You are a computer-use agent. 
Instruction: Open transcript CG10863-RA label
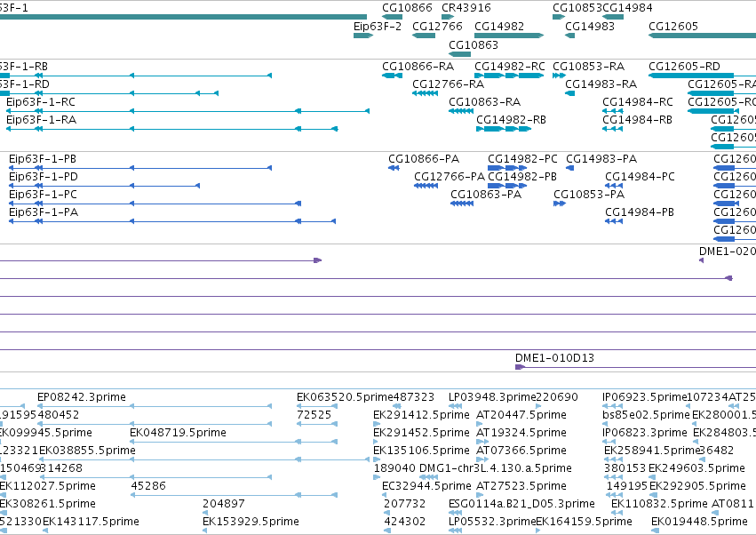tap(484, 102)
